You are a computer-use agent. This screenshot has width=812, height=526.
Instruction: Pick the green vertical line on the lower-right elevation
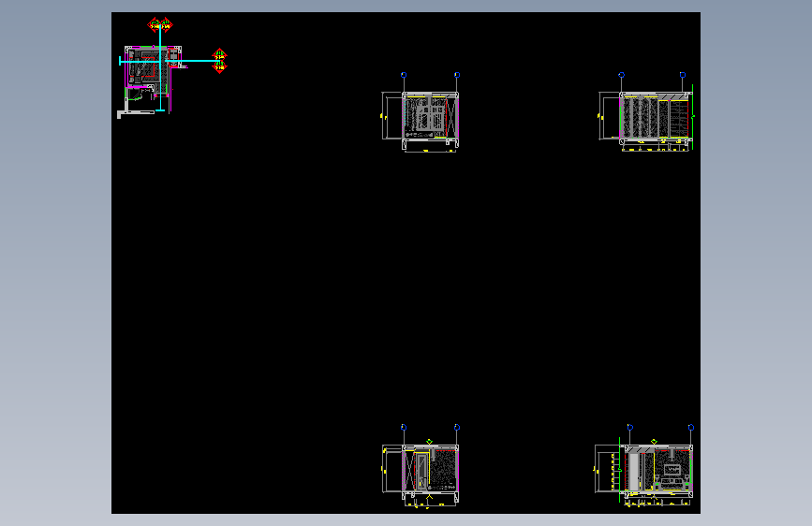pyautogui.click(x=620, y=470)
